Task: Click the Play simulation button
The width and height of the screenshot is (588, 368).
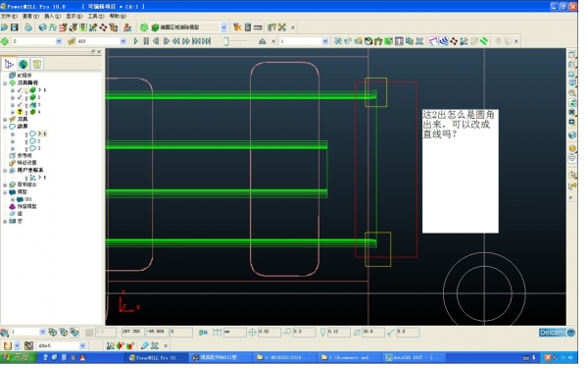Action: coord(136,41)
